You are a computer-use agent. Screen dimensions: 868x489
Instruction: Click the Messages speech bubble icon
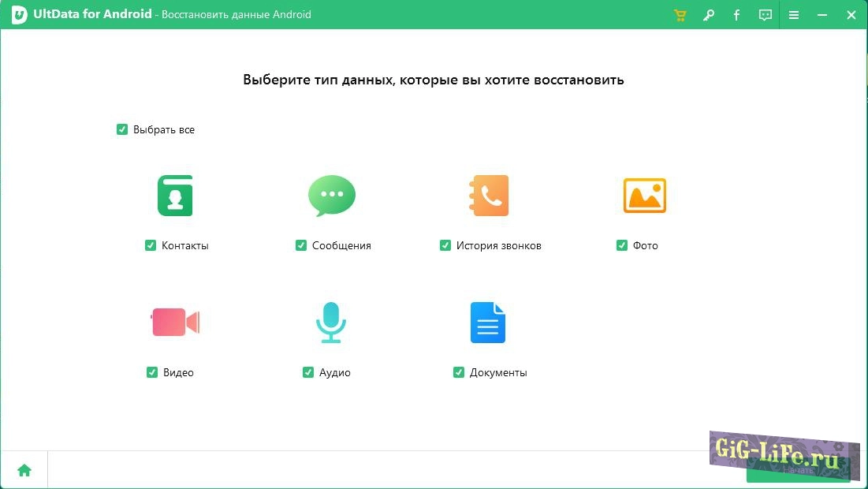331,196
